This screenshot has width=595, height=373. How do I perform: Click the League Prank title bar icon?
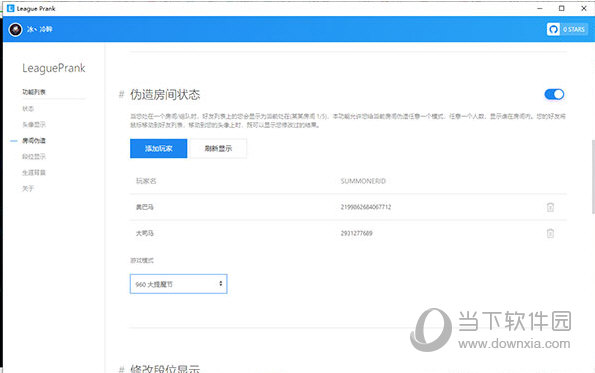click(x=11, y=8)
